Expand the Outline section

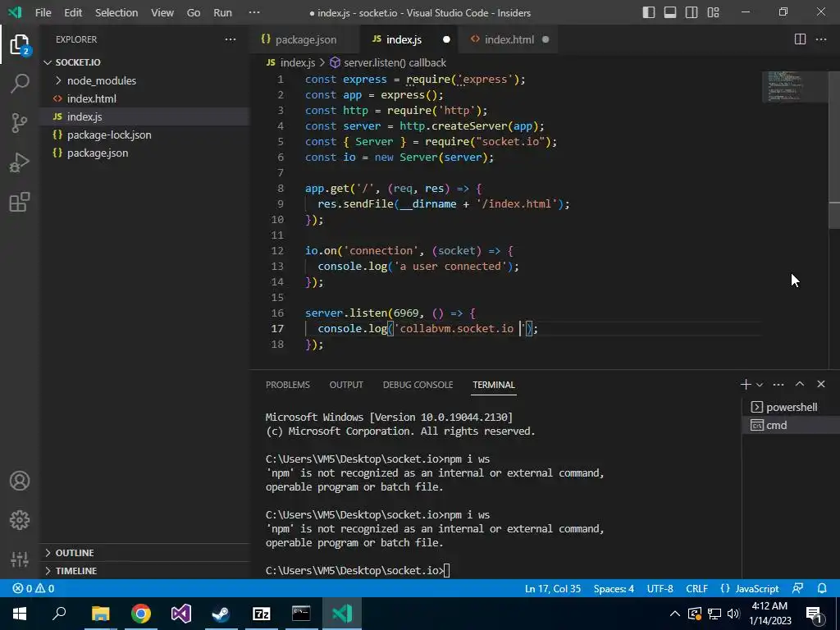[144, 552]
